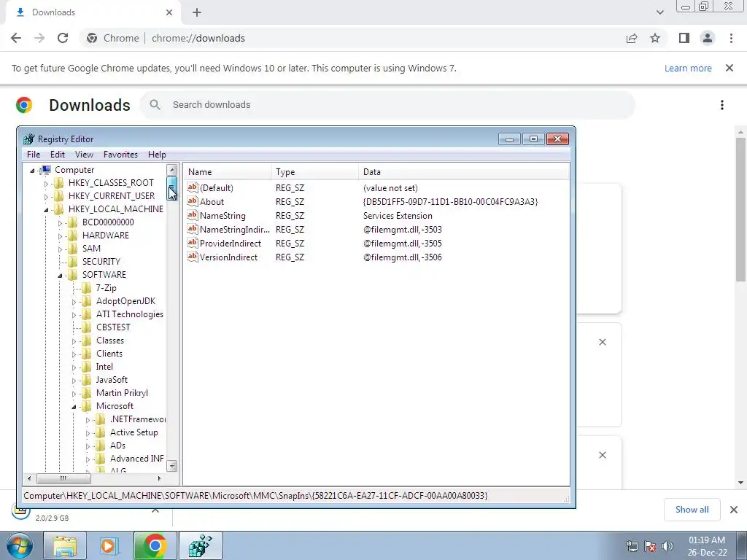The height and width of the screenshot is (560, 747).
Task: Click the Name column header
Action: point(228,172)
